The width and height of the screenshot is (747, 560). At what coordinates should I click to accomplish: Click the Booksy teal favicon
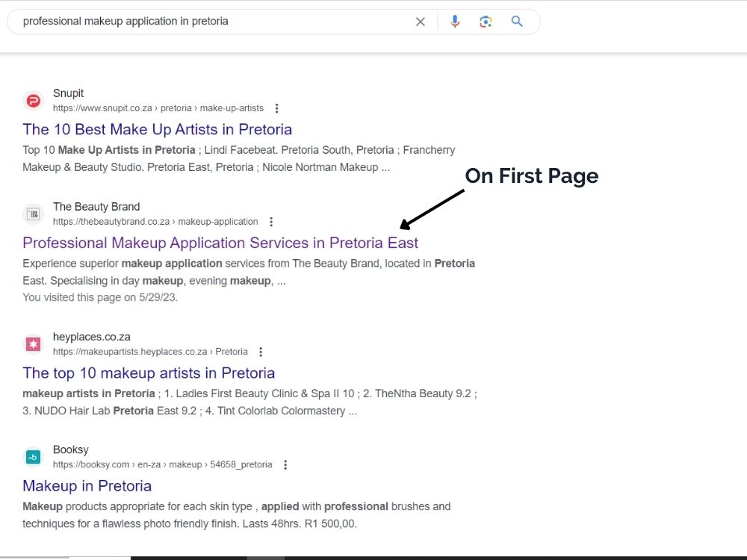point(34,457)
